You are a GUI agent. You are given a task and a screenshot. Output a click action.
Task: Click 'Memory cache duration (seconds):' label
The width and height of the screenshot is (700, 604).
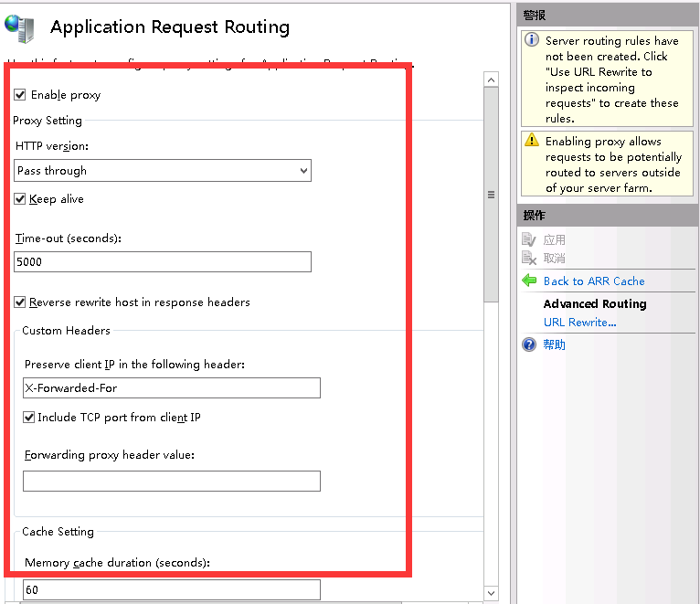click(117, 563)
